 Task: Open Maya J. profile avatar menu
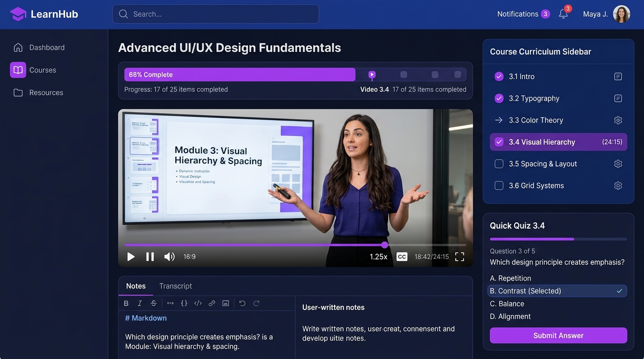(x=622, y=14)
